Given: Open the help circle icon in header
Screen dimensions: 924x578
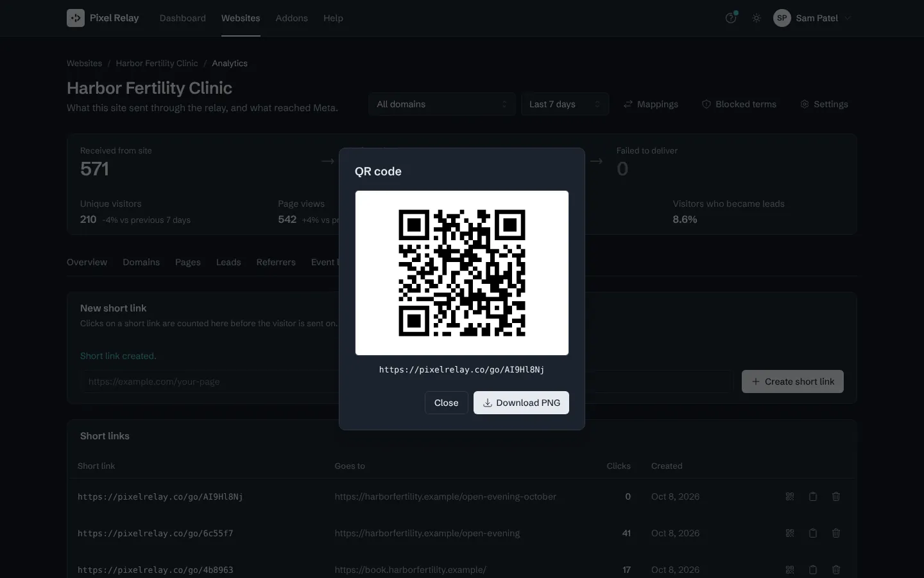Looking at the screenshot, I should (x=731, y=18).
